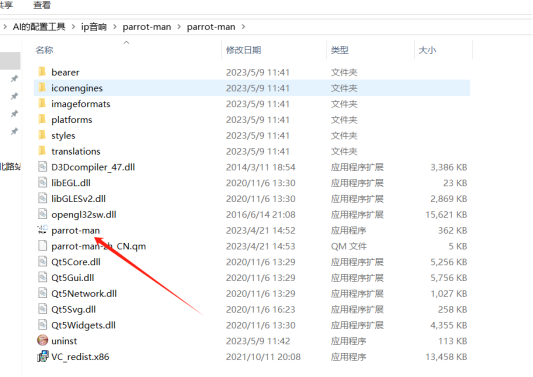Select the parrot-man-zh_CN.qm file icon
533x377 pixels.
tap(42, 246)
